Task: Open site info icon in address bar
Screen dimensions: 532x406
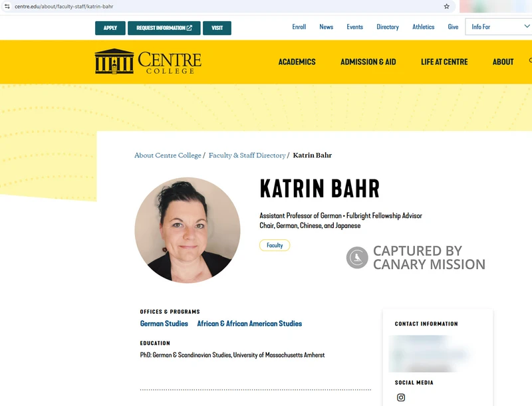Action: point(7,6)
